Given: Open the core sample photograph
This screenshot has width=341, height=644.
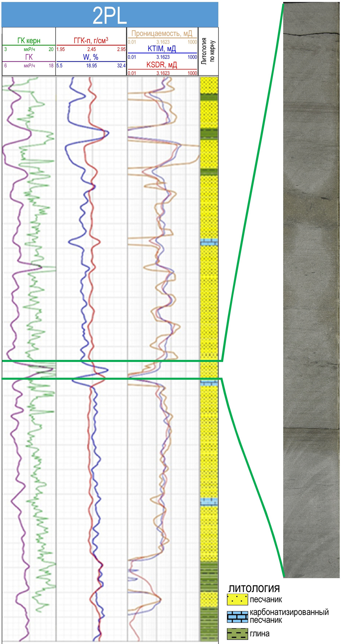Looking at the screenshot, I should pos(311,290).
